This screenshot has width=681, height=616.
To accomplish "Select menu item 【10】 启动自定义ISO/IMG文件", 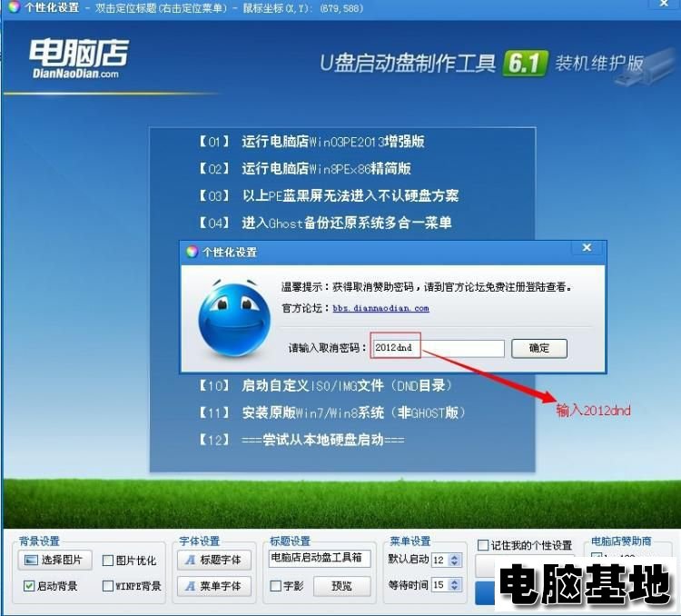I will pos(326,385).
